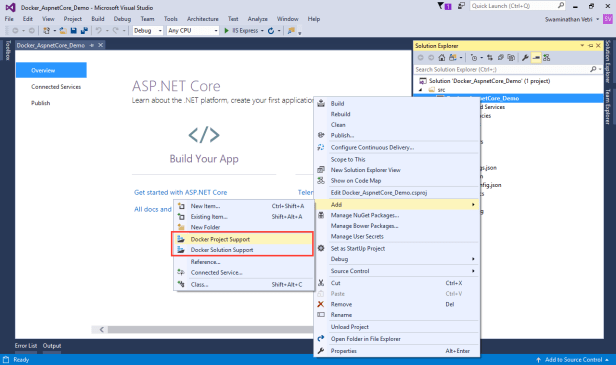
Task: Click the Show All Files icon
Action: coord(511,58)
